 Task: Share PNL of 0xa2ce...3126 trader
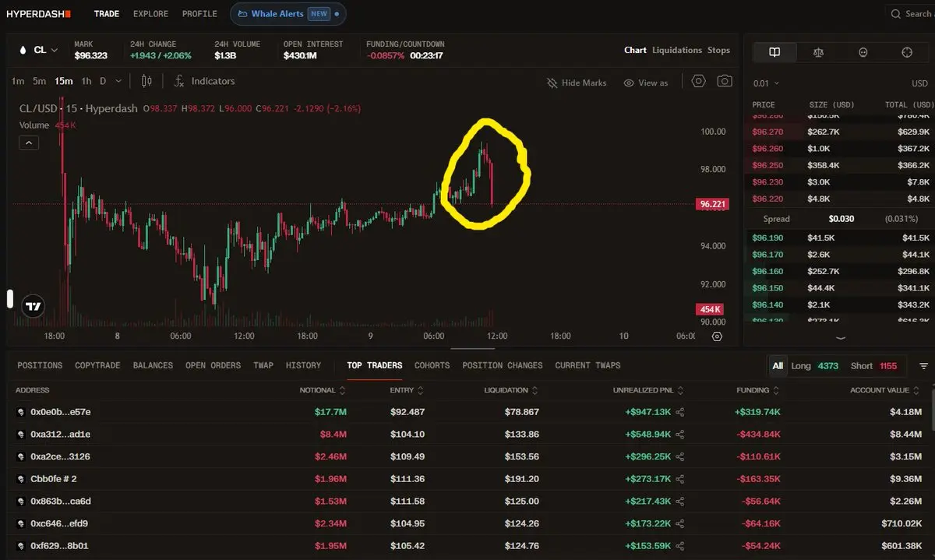click(x=680, y=456)
